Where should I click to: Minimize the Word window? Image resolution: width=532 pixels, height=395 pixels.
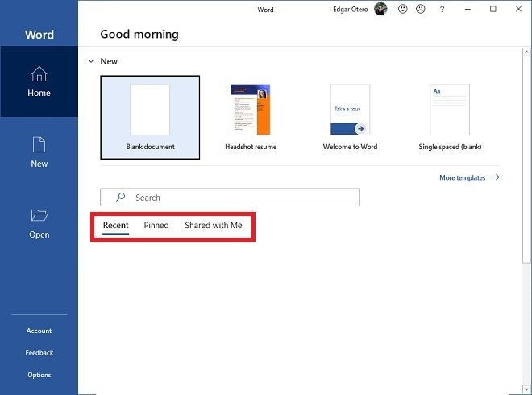pyautogui.click(x=468, y=9)
